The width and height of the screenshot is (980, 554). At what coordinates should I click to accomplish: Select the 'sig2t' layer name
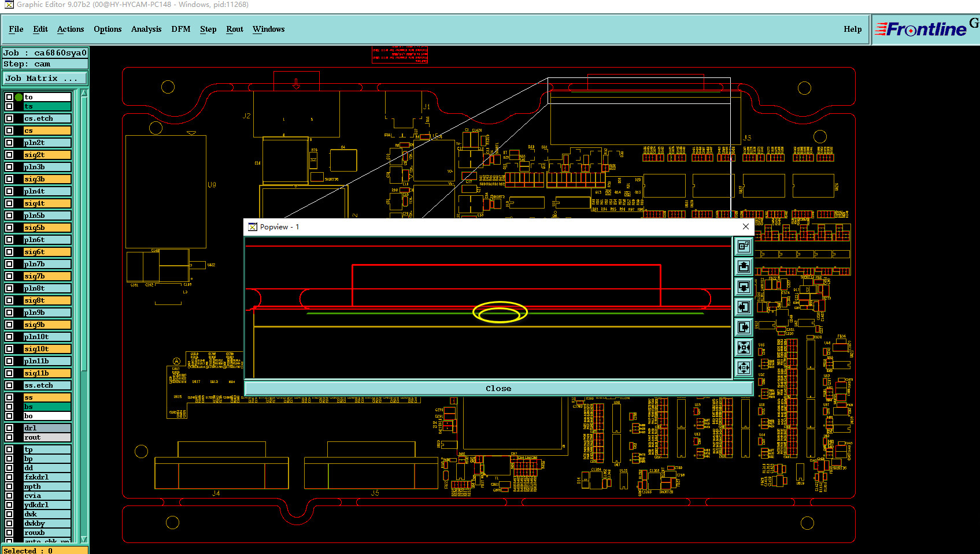click(47, 155)
